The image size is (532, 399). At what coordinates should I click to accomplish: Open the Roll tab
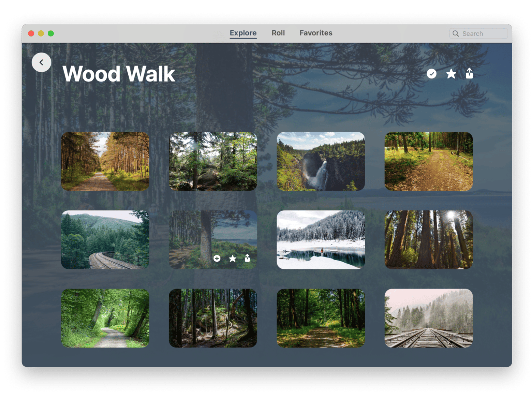278,33
